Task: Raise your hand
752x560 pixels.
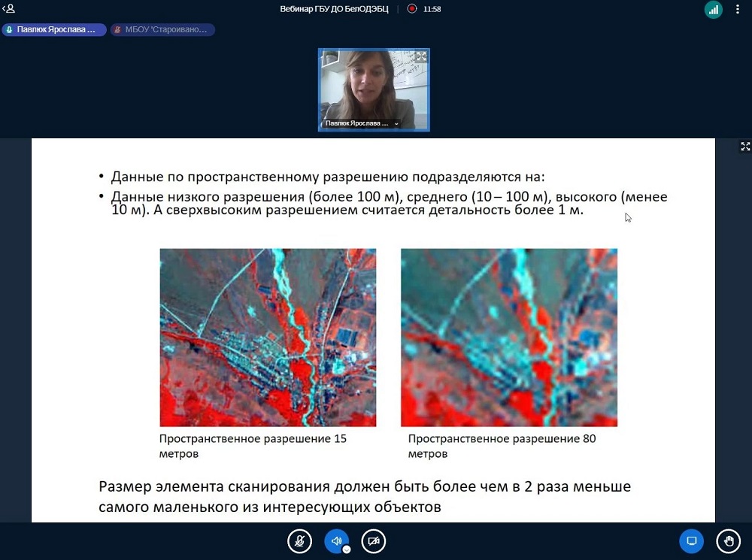Action: [728, 541]
